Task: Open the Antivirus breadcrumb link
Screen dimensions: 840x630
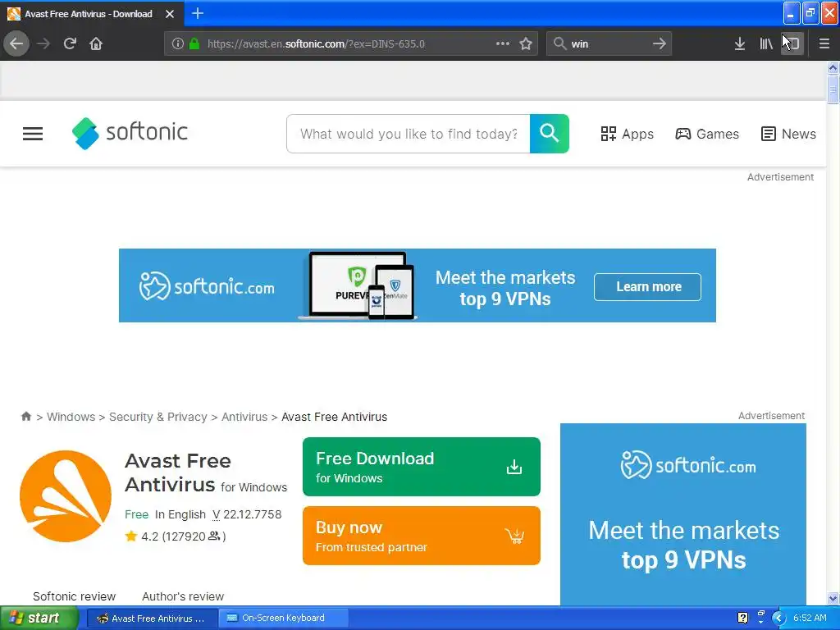Action: click(244, 417)
